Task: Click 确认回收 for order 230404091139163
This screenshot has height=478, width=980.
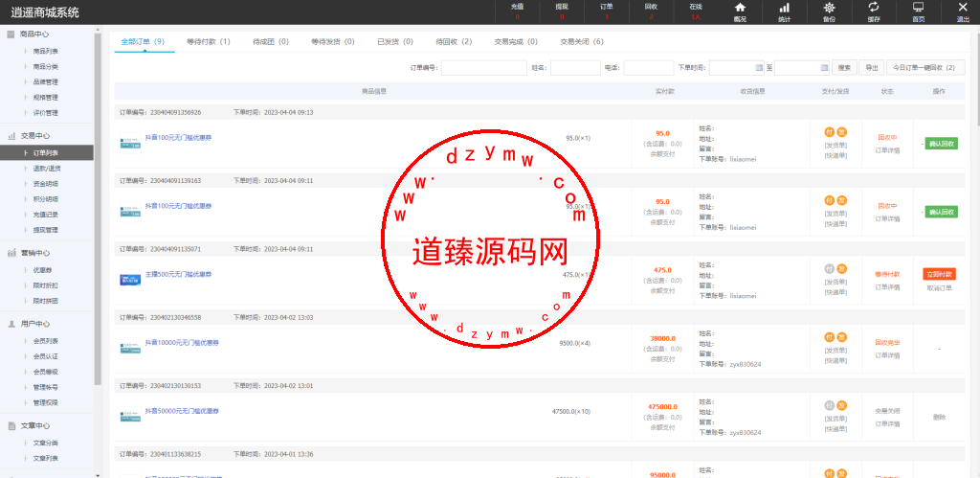Action: (x=942, y=212)
